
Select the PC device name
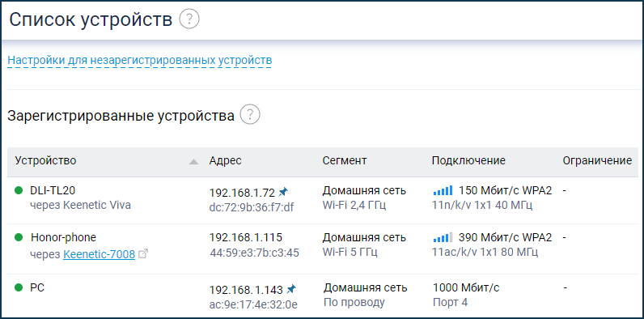(37, 287)
